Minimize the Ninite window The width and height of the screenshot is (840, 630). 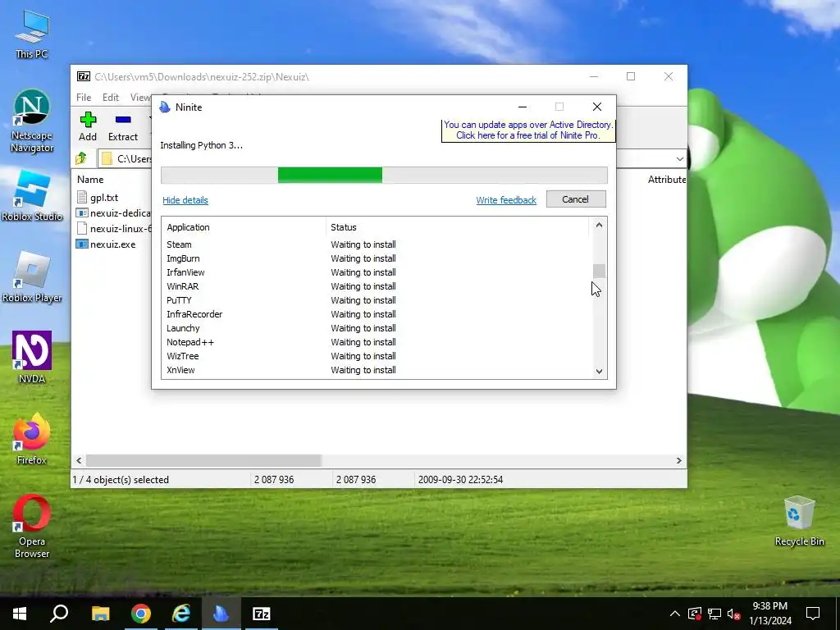point(523,107)
